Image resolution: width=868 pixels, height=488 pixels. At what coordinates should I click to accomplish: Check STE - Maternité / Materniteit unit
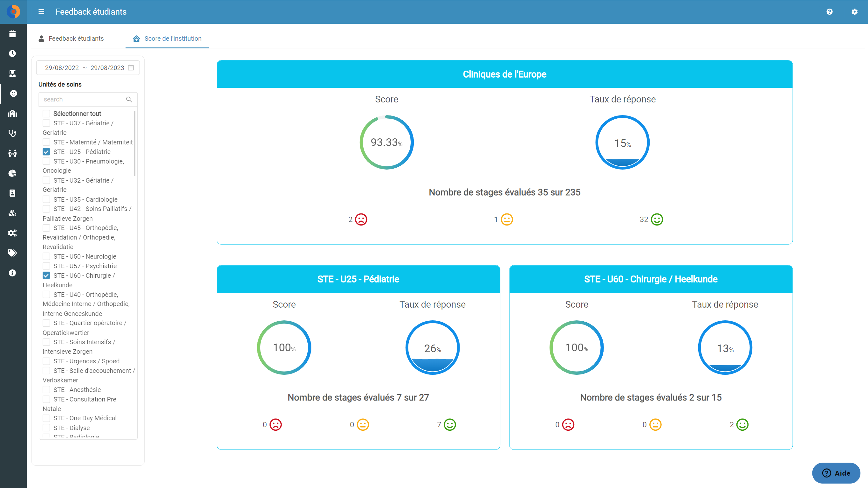coord(46,142)
